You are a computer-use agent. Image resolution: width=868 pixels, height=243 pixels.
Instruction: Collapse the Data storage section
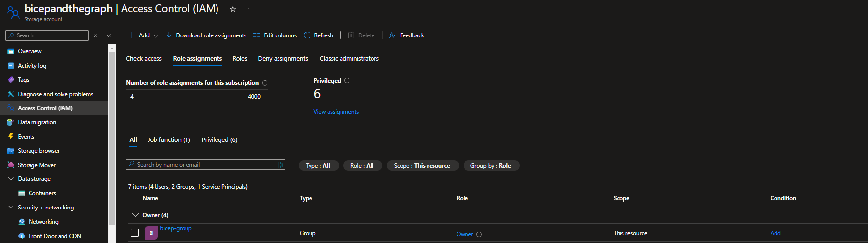(x=11, y=179)
